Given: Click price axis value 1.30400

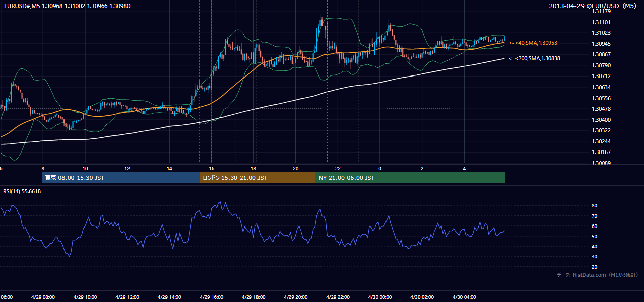Looking at the screenshot, I should [602, 120].
